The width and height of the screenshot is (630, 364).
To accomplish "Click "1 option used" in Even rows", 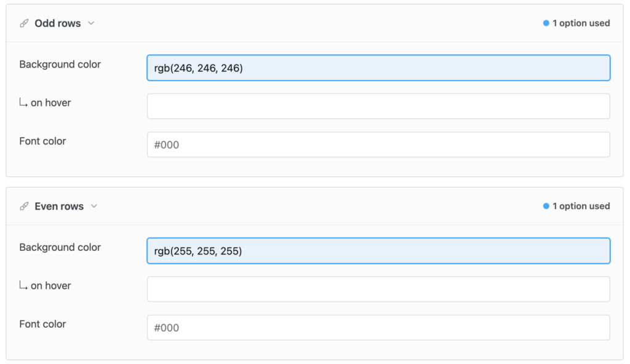I will 581,206.
